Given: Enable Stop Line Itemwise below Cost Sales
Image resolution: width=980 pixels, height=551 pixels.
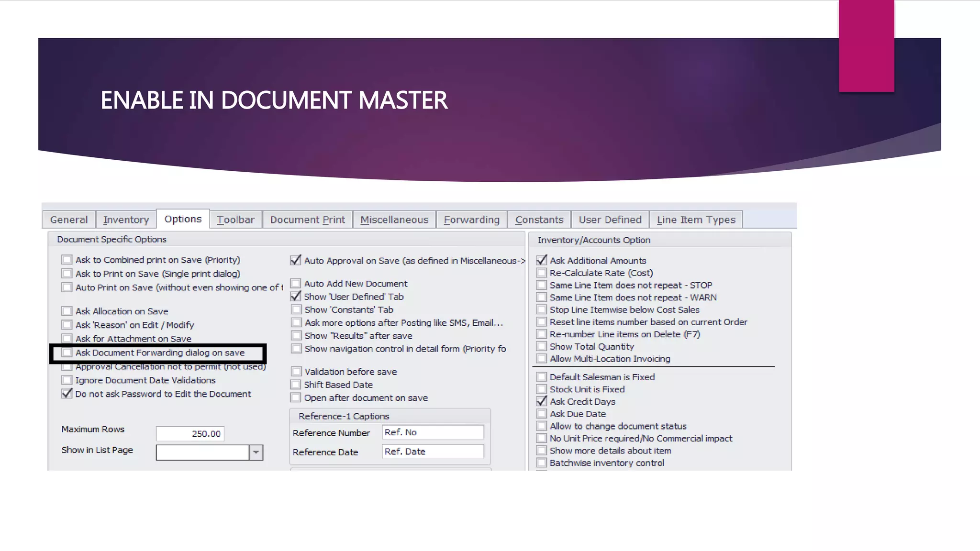Looking at the screenshot, I should tap(541, 309).
